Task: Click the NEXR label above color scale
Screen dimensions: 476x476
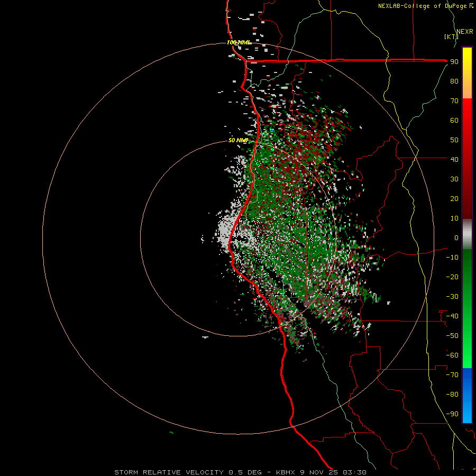Action: pos(465,32)
